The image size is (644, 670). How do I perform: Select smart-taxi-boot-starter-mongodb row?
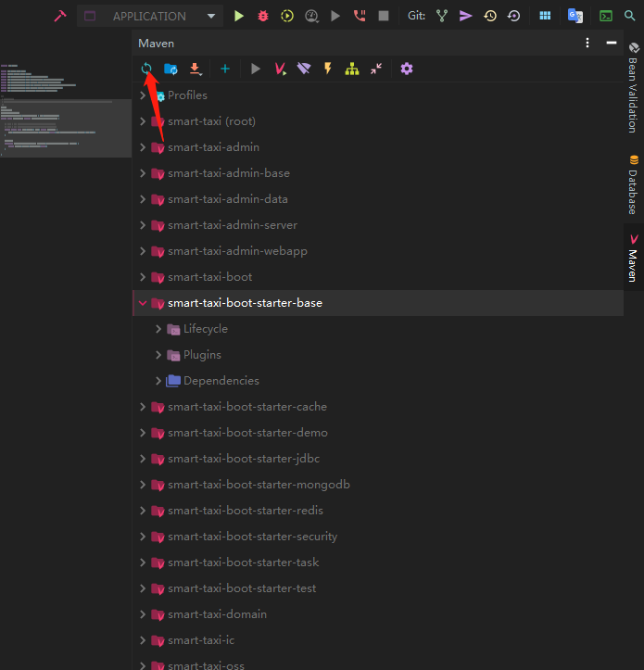pyautogui.click(x=378, y=485)
